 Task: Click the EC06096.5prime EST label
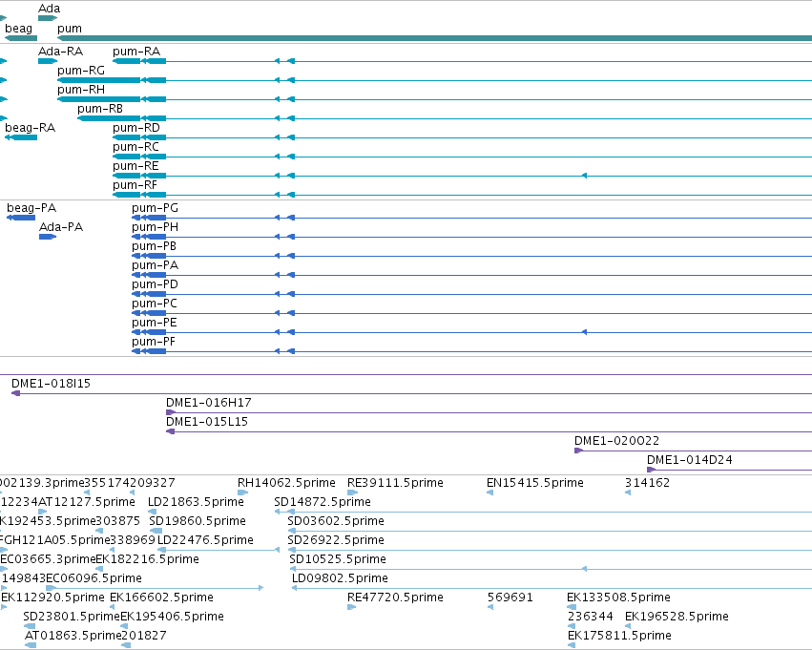[x=94, y=579]
